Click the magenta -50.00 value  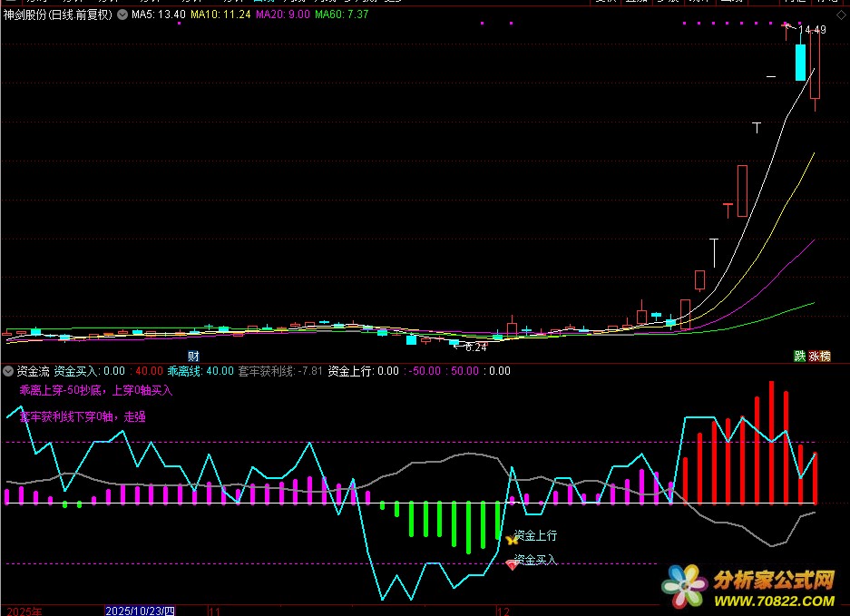425,371
